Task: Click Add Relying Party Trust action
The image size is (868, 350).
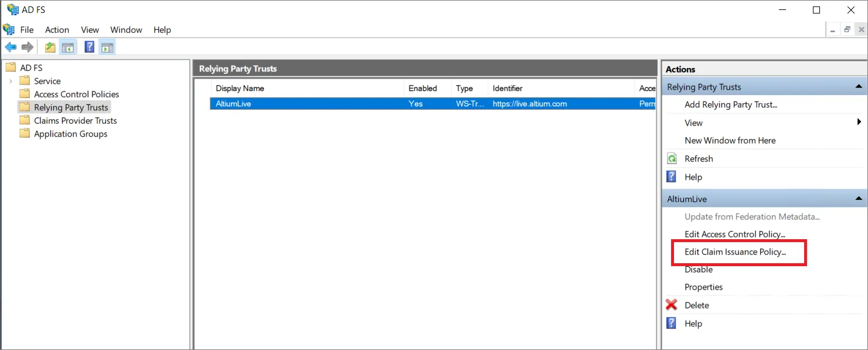Action: (731, 104)
